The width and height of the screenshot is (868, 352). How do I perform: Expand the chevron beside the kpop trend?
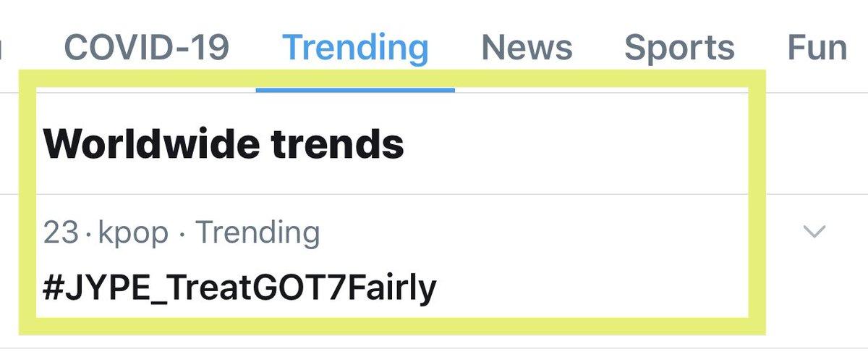[814, 232]
